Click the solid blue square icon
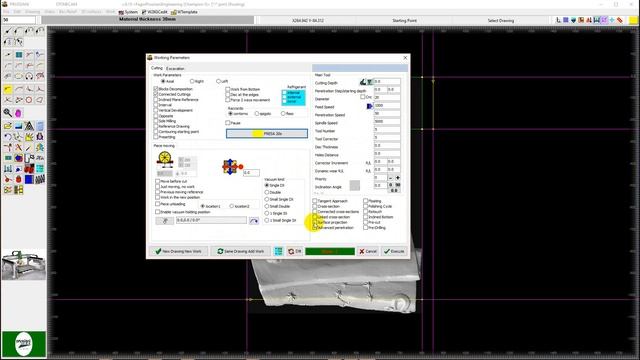 coord(29,179)
